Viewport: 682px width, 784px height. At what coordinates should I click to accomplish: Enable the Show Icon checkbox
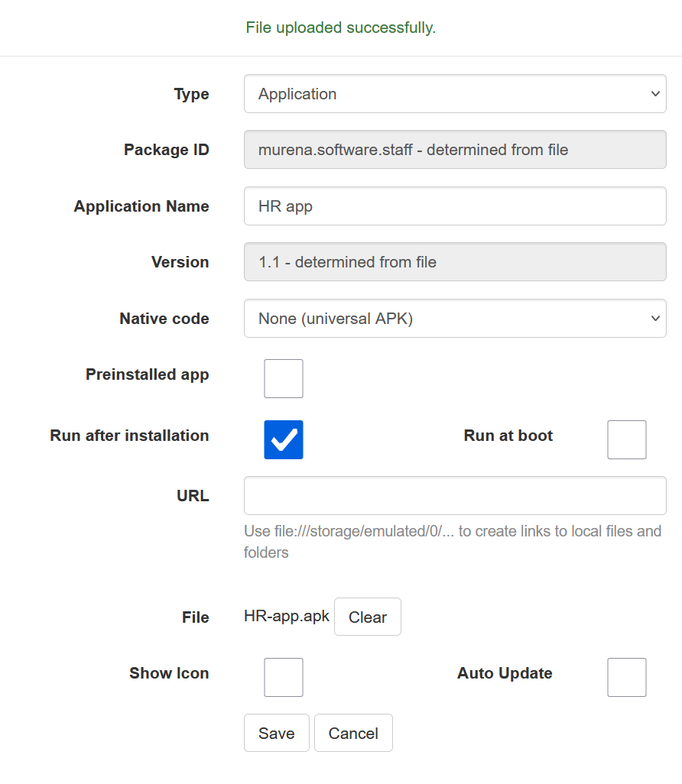pos(284,678)
